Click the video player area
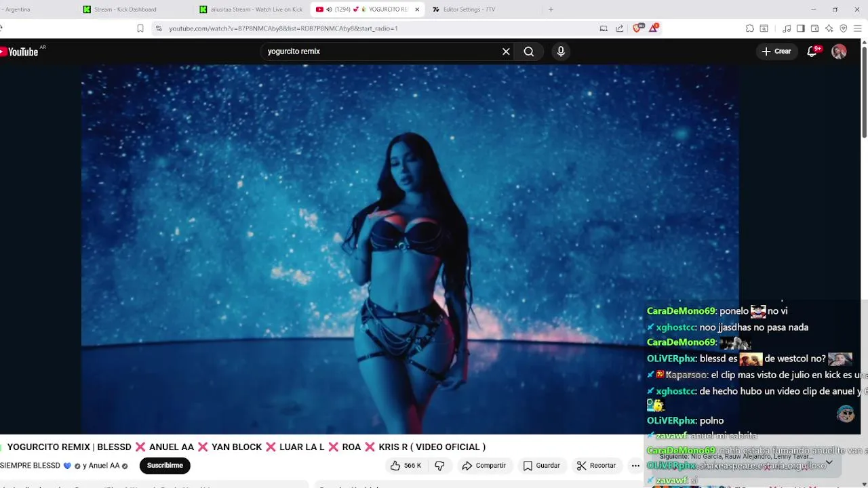This screenshot has width=868, height=488. (410, 249)
